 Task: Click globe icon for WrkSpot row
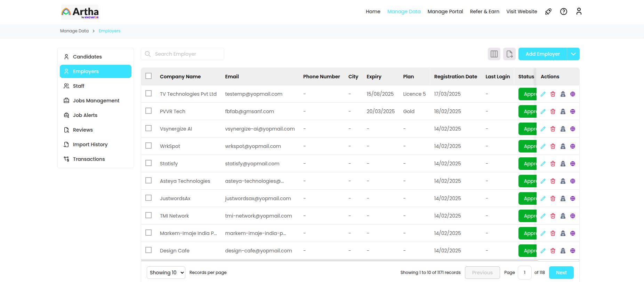pyautogui.click(x=573, y=146)
